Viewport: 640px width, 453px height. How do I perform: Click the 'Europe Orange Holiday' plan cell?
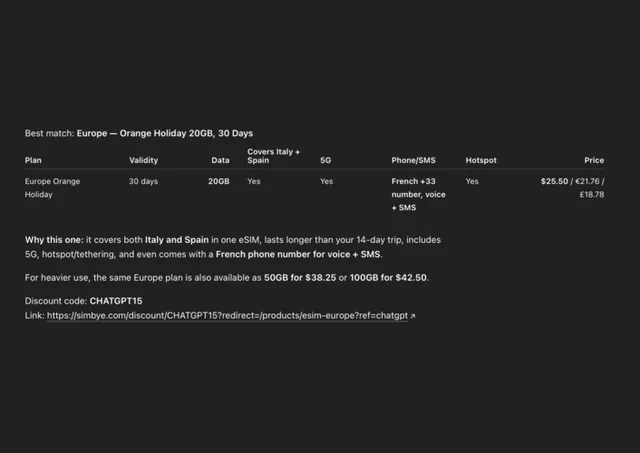click(52, 188)
